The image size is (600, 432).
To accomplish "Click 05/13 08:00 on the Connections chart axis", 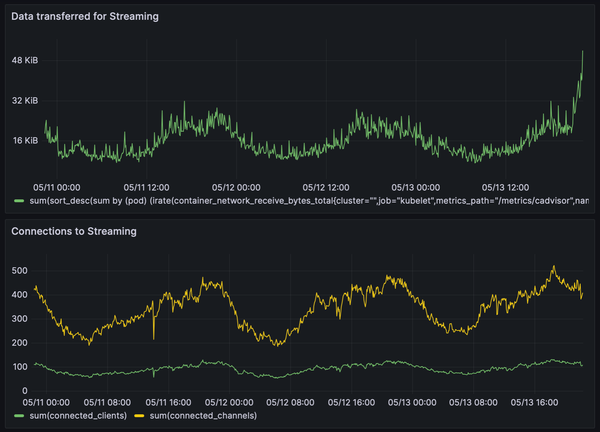I will pos(473,403).
